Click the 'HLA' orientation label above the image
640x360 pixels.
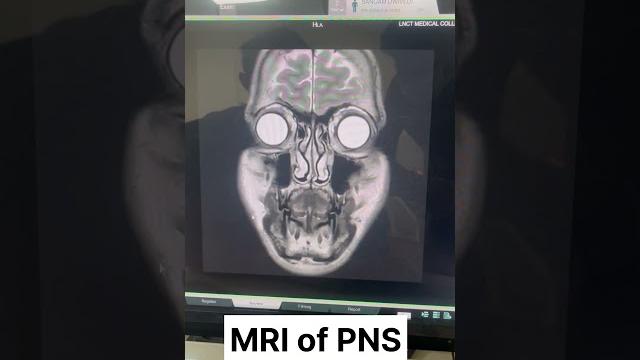[x=318, y=25]
